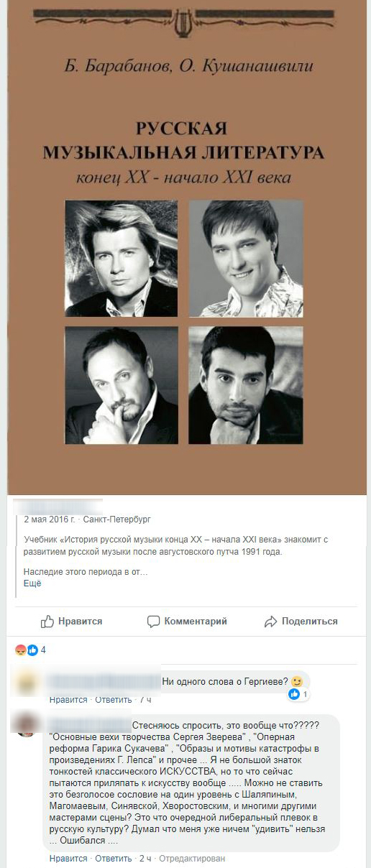Open the angry reaction emoji in reactions
The width and height of the screenshot is (371, 868).
(x=21, y=650)
